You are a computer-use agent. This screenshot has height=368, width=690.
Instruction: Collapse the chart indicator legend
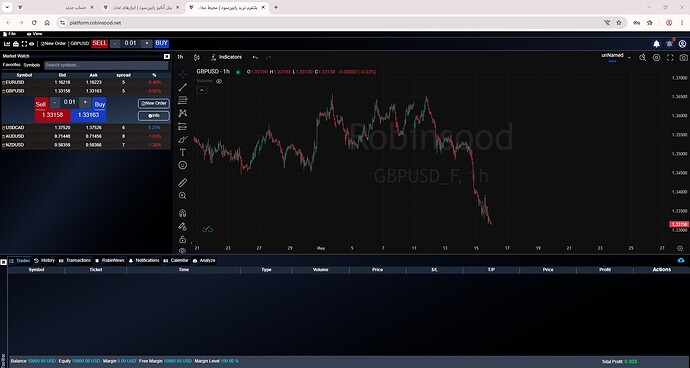point(201,90)
